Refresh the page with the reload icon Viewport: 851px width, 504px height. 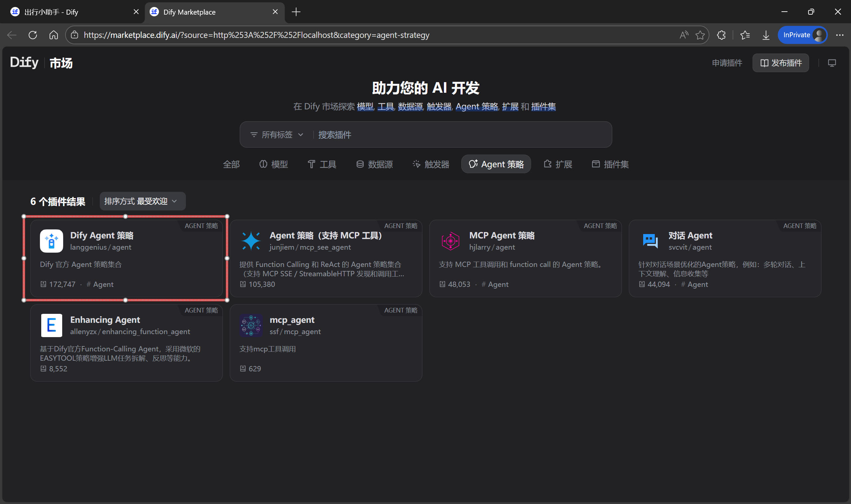coord(33,35)
